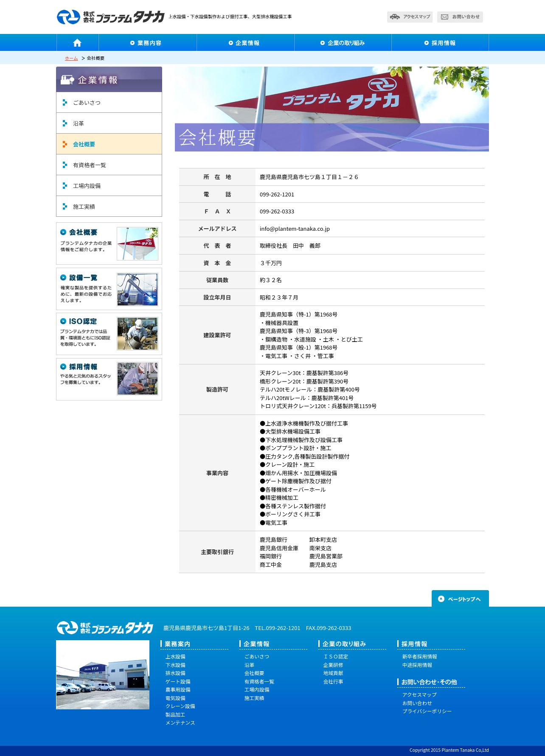This screenshot has height=756, width=545.
Task: Open 地域貢献 footer link
Action: tap(333, 673)
